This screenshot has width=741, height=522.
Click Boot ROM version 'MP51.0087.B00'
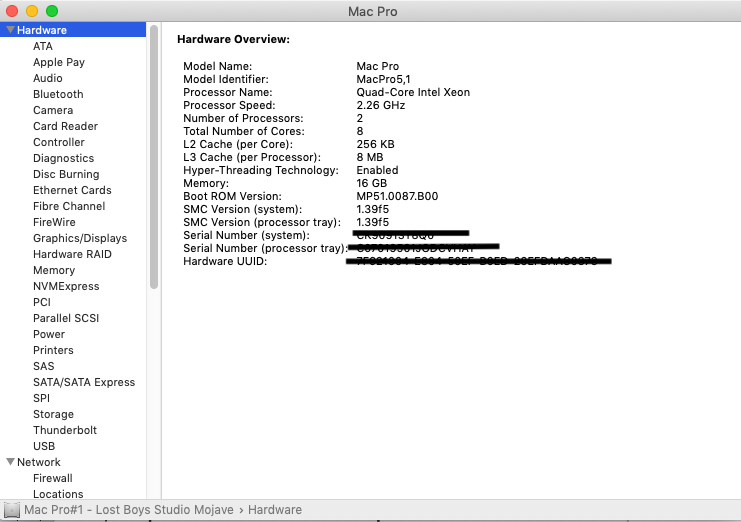tap(397, 196)
